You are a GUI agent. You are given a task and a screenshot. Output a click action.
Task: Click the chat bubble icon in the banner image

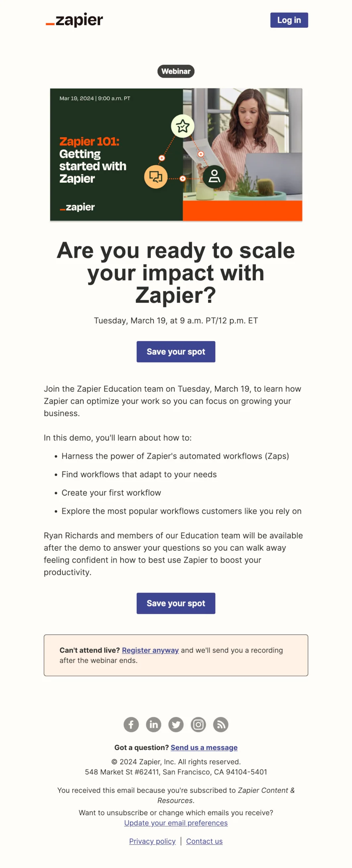pyautogui.click(x=156, y=176)
